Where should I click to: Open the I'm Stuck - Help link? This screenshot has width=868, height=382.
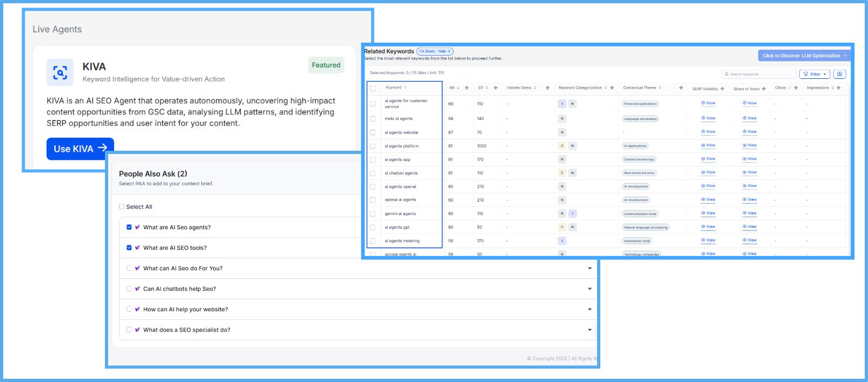click(x=435, y=51)
